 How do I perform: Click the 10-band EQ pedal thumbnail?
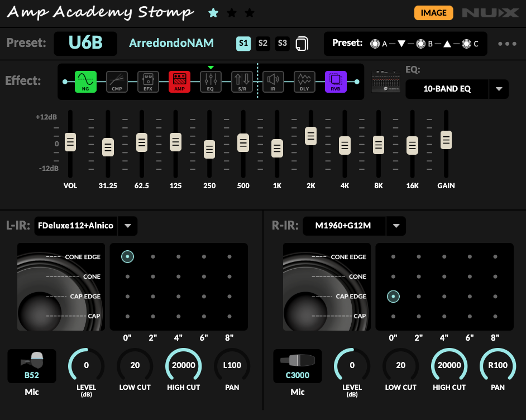pos(386,82)
